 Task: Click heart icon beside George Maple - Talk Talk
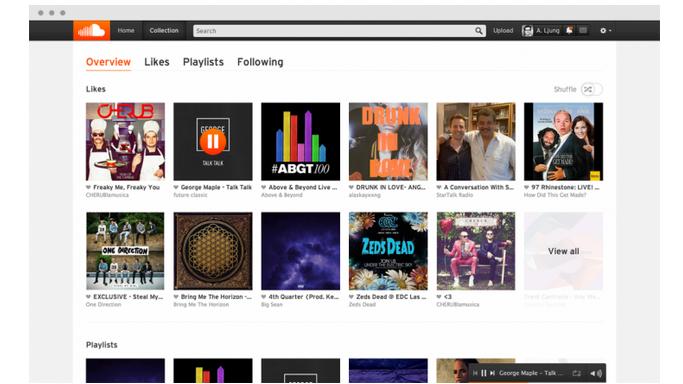176,187
